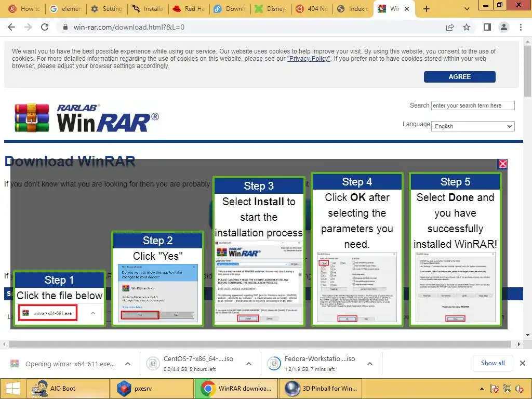The width and height of the screenshot is (532, 399).
Task: Switch to 3D Pinball in the taskbar
Action: [320, 389]
